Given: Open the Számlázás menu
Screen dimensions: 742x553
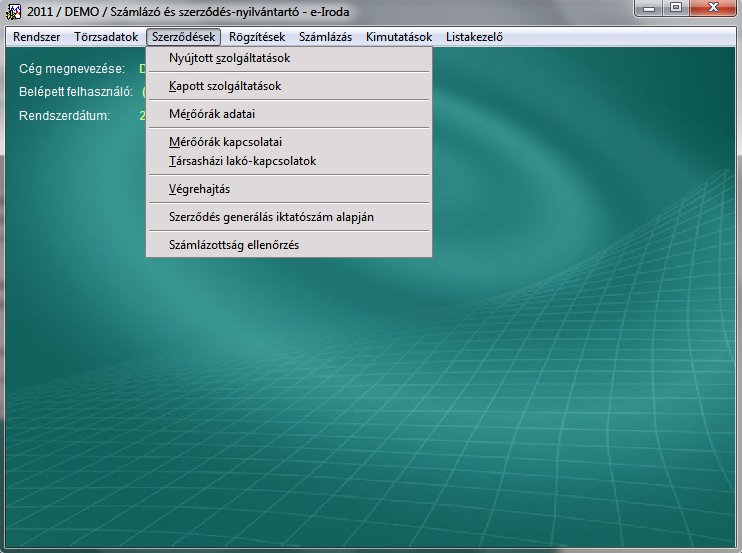Looking at the screenshot, I should pos(325,37).
